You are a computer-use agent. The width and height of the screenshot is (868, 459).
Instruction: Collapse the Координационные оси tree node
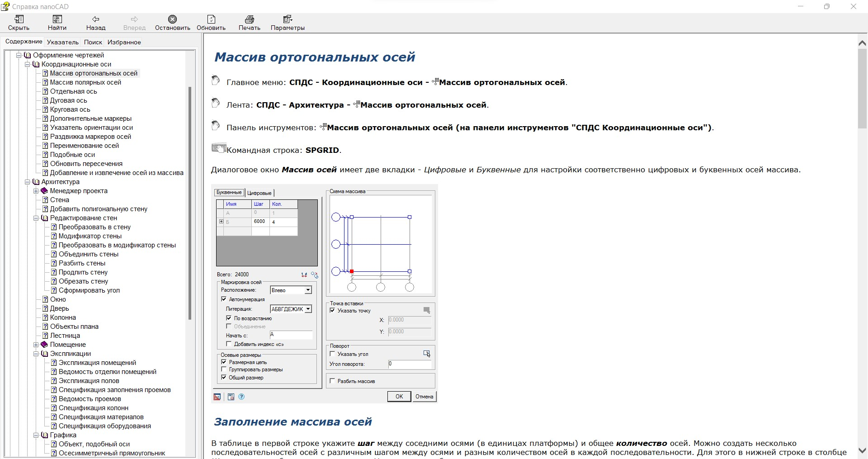[x=28, y=64]
